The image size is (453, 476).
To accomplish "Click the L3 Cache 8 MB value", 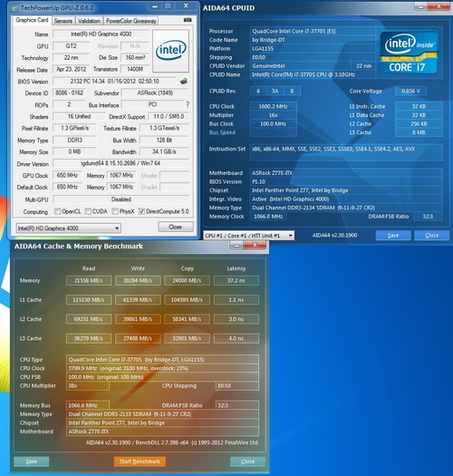I will pos(419,132).
